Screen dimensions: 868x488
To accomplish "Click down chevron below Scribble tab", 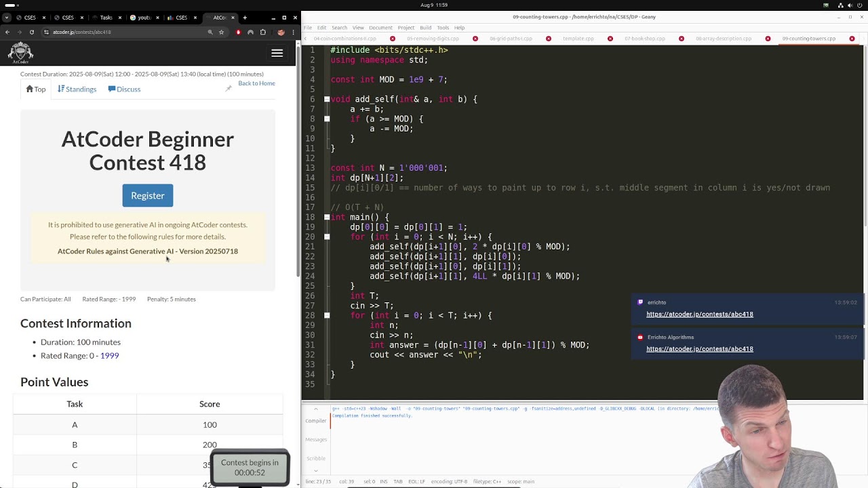I will (x=315, y=470).
